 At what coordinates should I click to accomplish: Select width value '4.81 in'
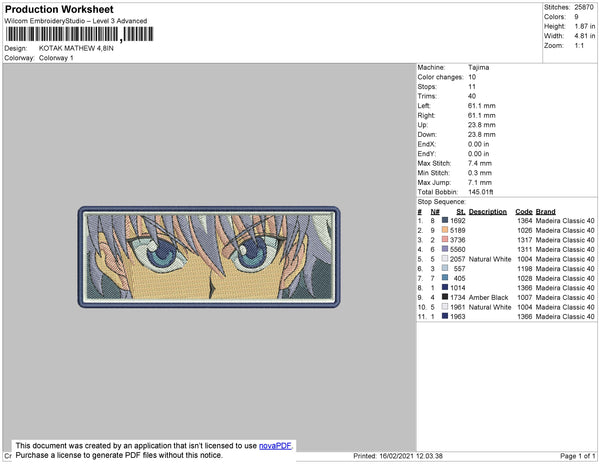pos(585,36)
